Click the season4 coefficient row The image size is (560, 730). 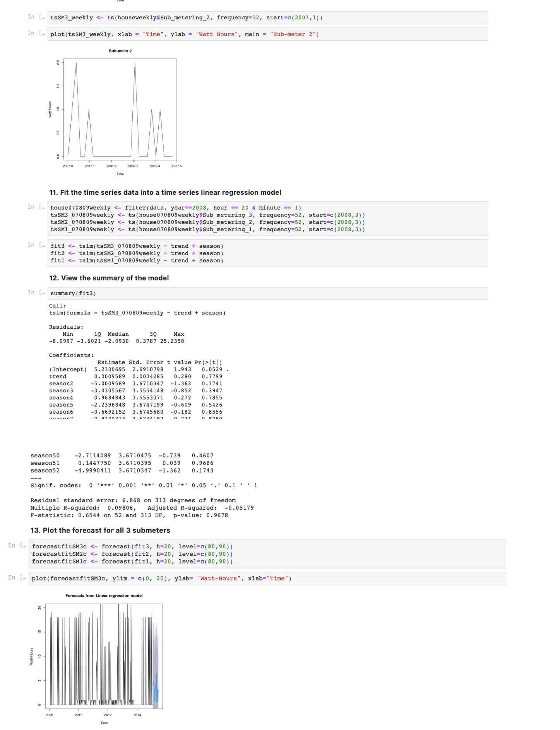(x=136, y=398)
